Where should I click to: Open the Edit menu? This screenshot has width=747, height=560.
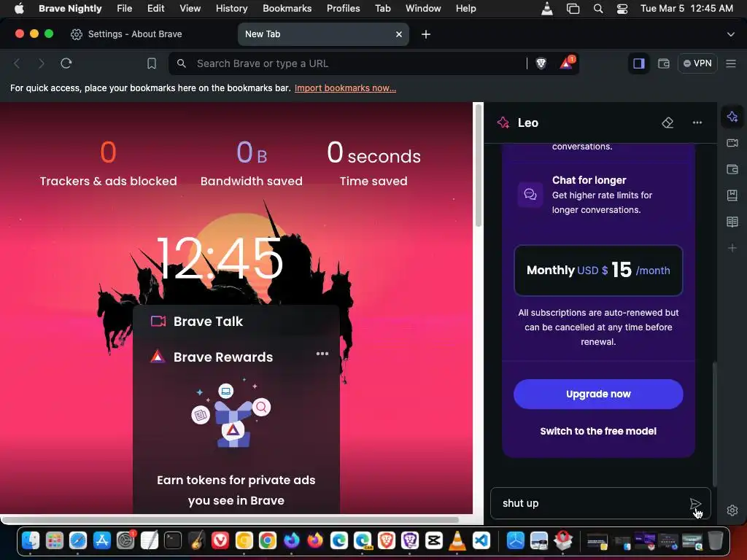[x=156, y=8]
